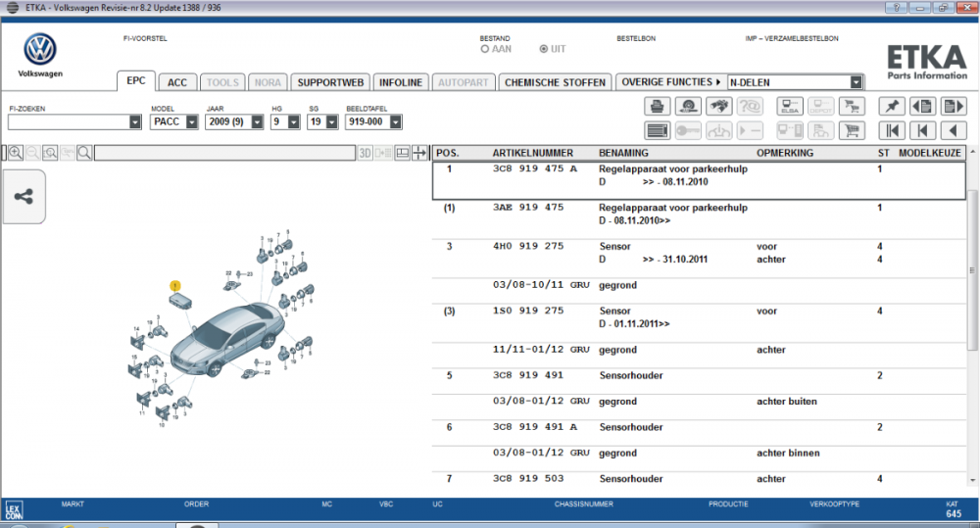
Task: Click the double shopping cart icon
Action: click(852, 106)
